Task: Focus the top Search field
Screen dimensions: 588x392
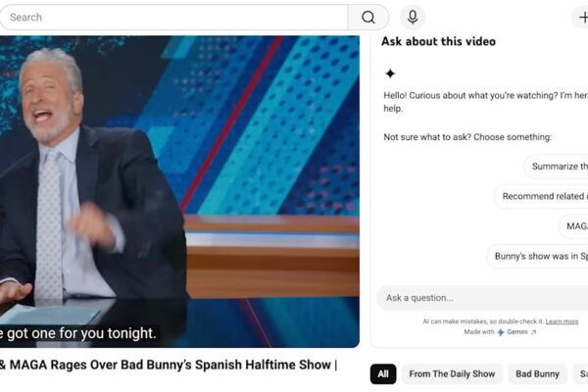Action: [x=174, y=18]
